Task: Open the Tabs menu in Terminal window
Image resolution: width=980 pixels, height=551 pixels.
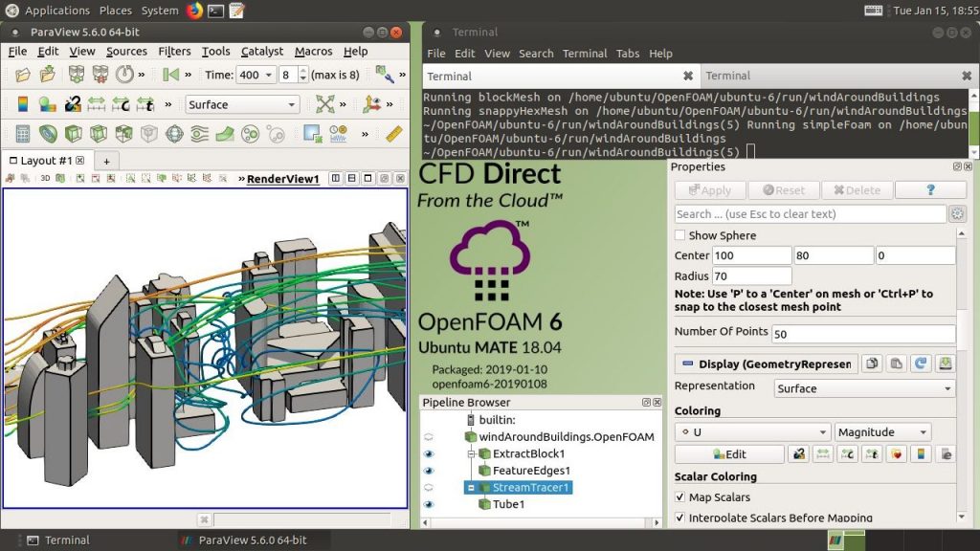Action: (628, 54)
